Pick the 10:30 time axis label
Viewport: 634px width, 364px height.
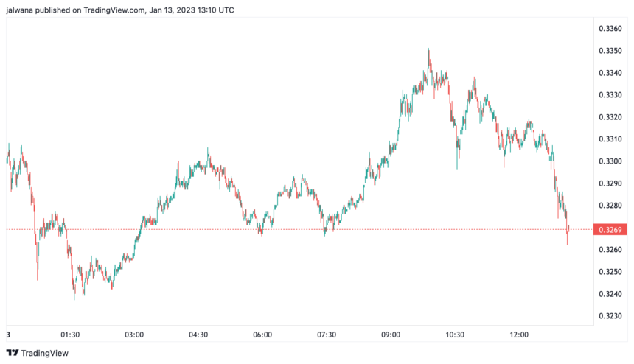[455, 335]
